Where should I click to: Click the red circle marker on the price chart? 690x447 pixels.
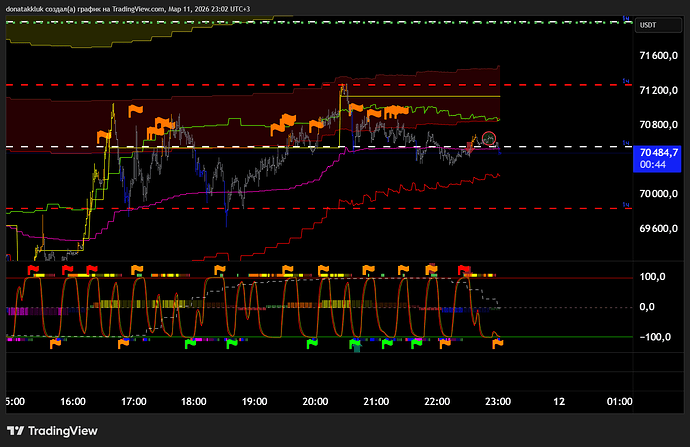(489, 138)
